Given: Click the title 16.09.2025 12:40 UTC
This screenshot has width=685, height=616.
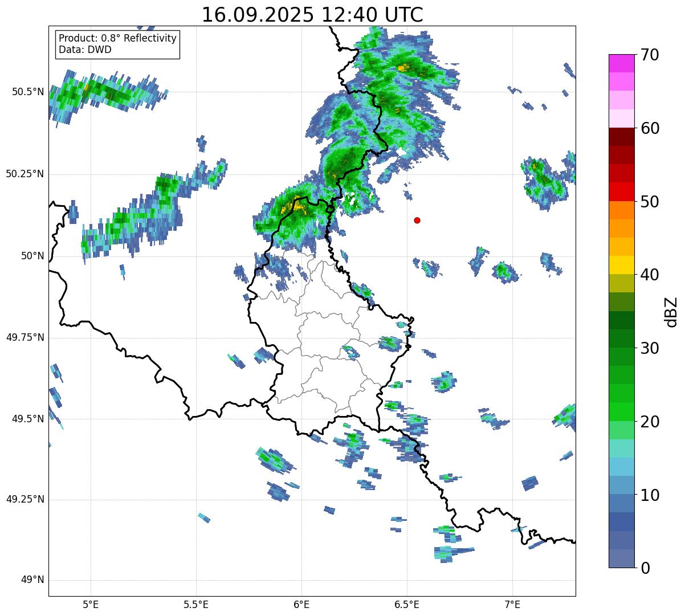Looking at the screenshot, I should coord(312,14).
